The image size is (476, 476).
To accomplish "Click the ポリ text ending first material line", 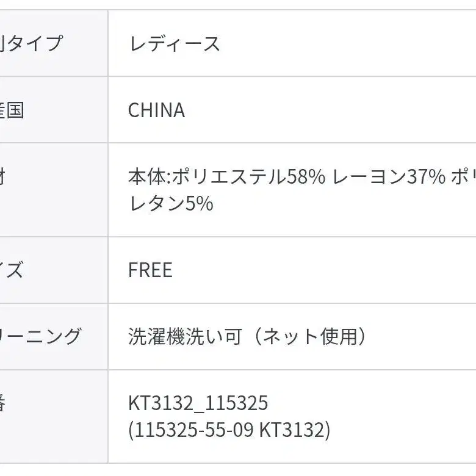I will pos(463,176).
